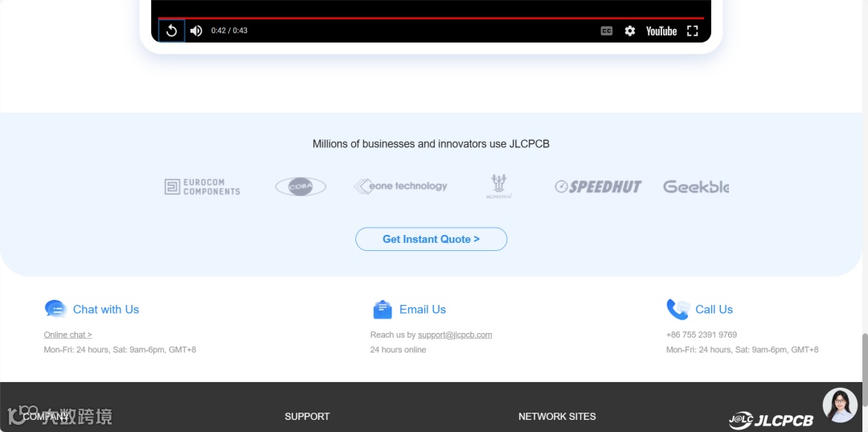
Task: Click the trident emblem logo
Action: click(x=499, y=187)
